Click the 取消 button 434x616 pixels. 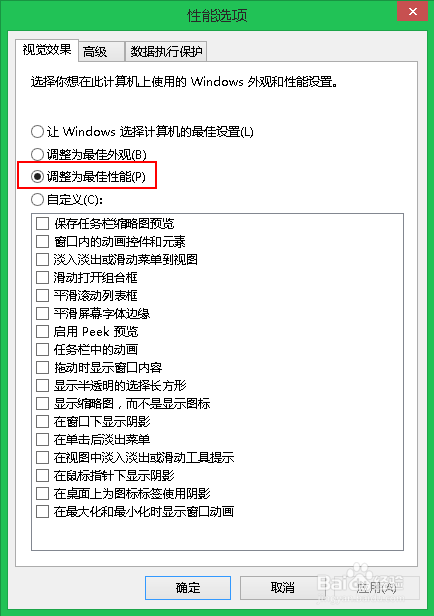(x=282, y=588)
